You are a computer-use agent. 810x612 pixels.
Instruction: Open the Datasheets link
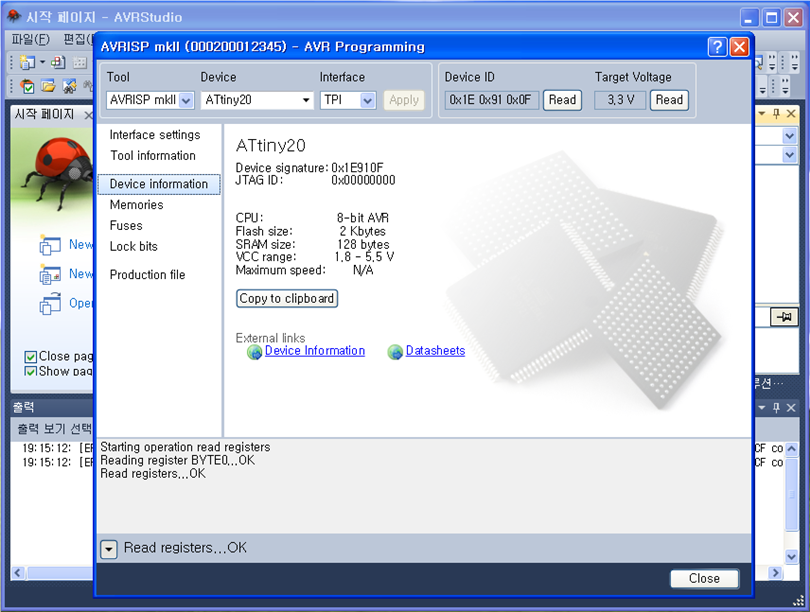point(435,351)
